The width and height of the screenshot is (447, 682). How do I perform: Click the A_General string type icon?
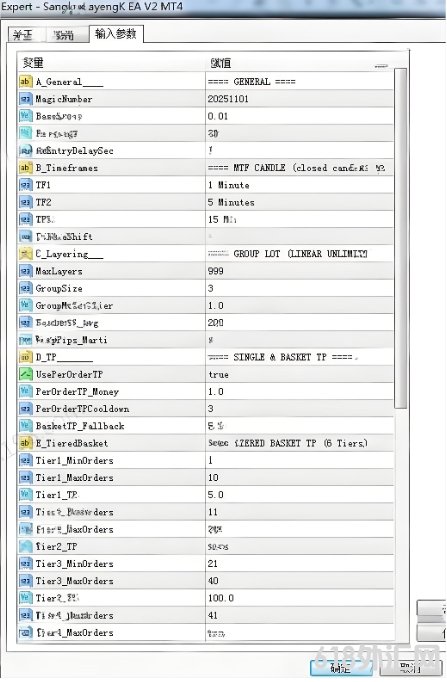25,82
